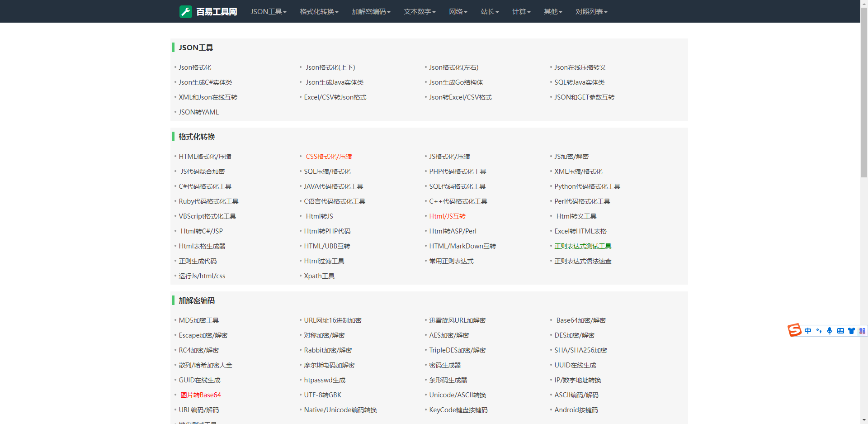Open the Sogou toolbox grid icon
Image resolution: width=868 pixels, height=424 pixels.
(862, 331)
